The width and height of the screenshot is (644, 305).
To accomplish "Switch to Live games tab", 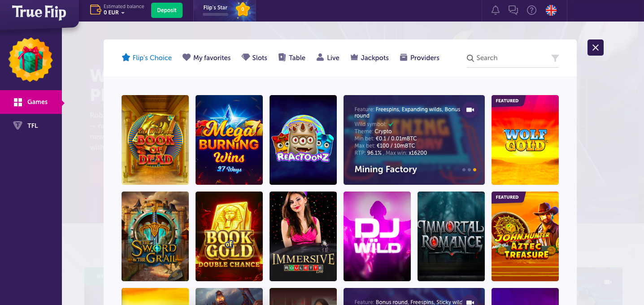I will coord(328,58).
